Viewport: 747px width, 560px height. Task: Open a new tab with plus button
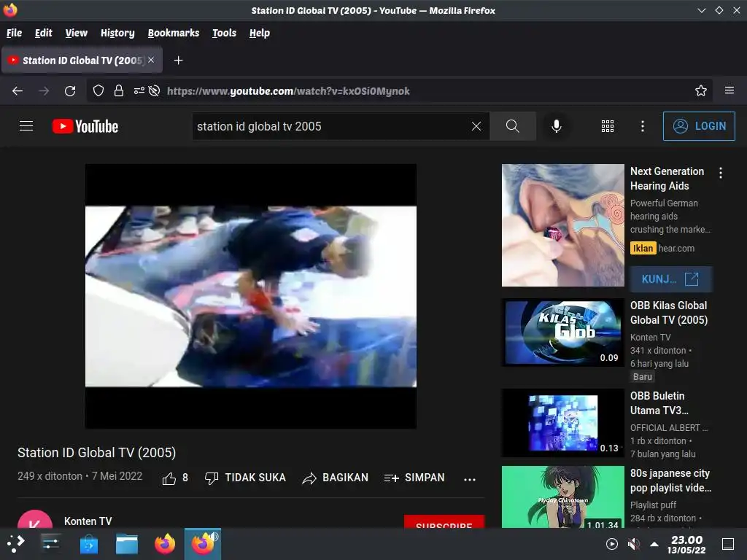pos(178,61)
